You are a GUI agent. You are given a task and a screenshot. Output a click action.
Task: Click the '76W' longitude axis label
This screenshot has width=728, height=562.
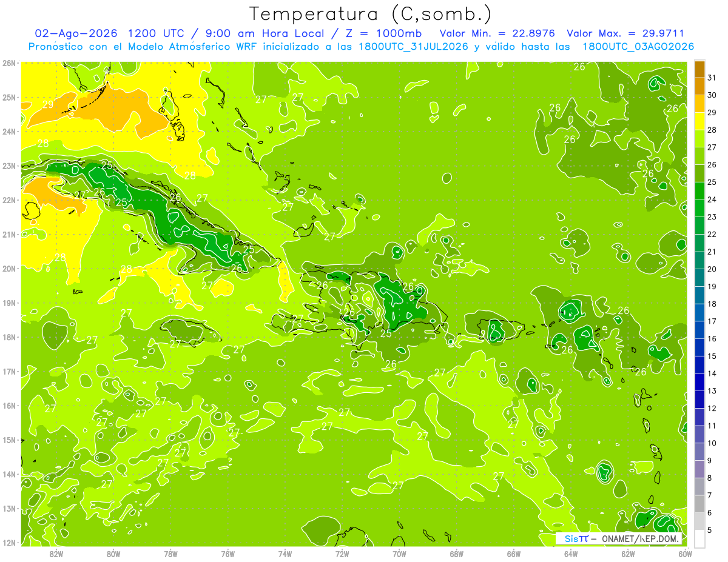pyautogui.click(x=228, y=554)
